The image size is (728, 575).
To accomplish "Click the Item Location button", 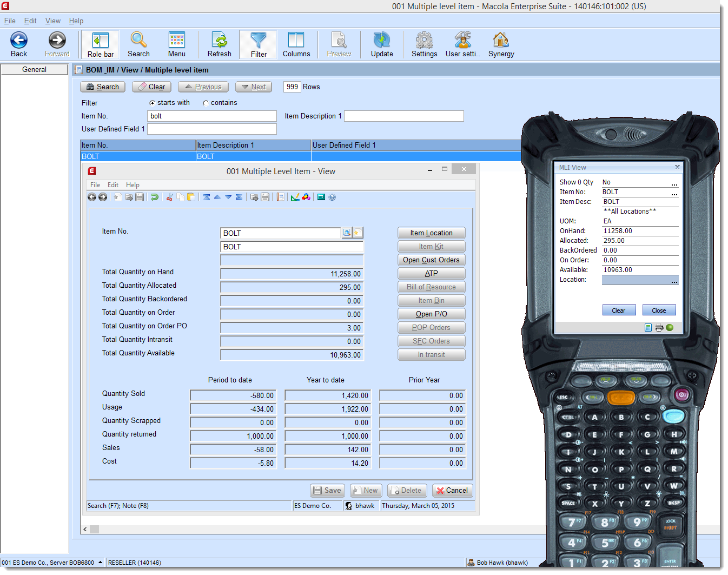I will click(x=431, y=233).
